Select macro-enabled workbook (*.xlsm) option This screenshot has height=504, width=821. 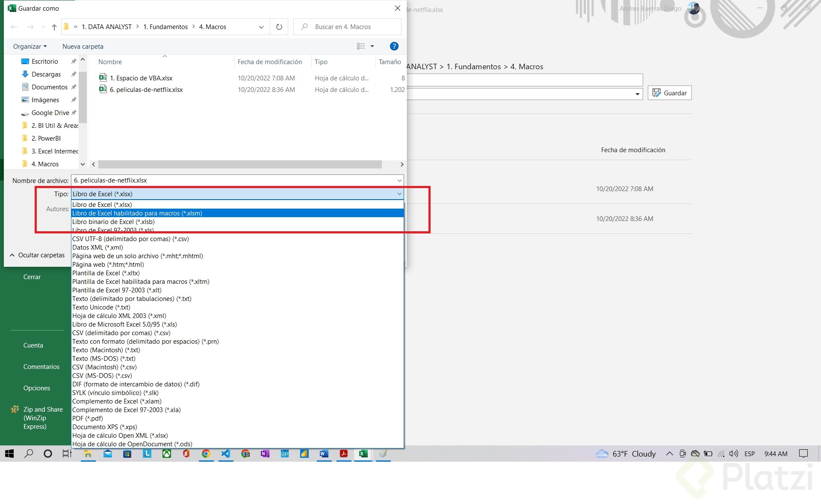(x=137, y=213)
